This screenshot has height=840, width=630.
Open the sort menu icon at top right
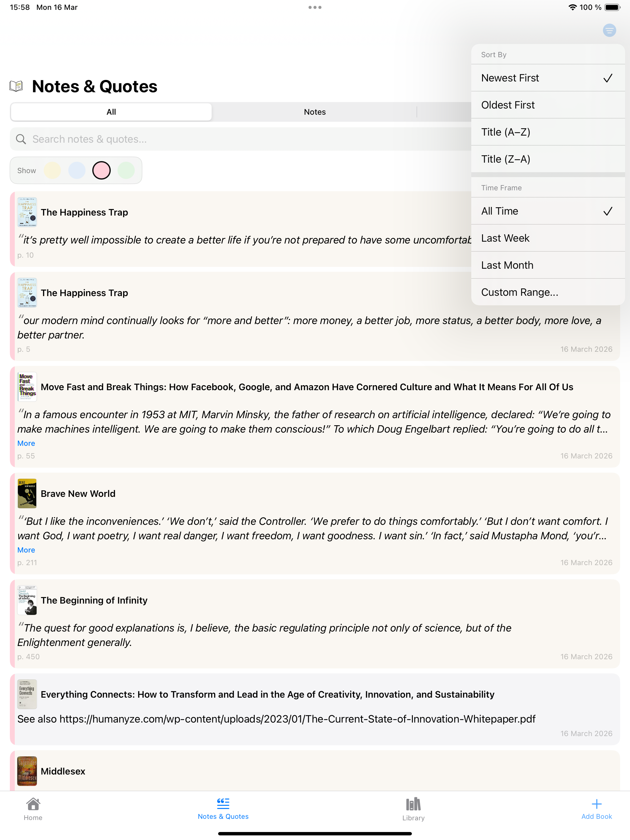click(x=609, y=30)
